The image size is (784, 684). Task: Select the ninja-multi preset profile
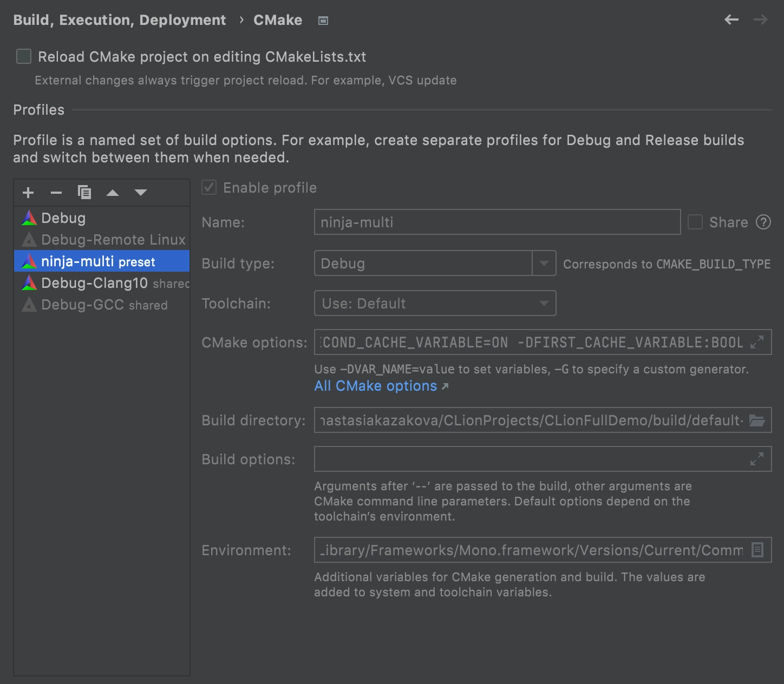tap(102, 261)
